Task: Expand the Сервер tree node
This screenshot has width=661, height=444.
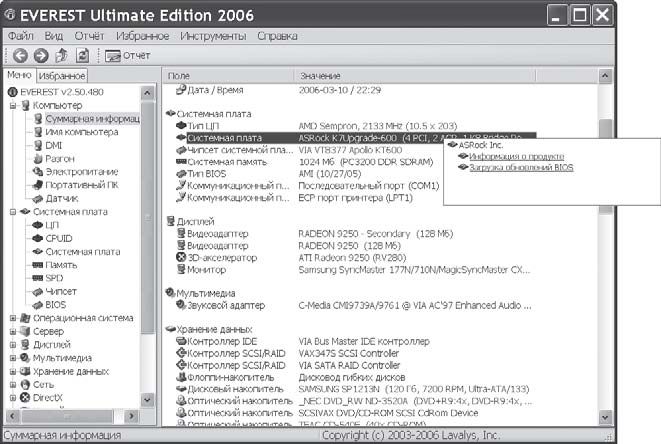Action: click(x=13, y=331)
